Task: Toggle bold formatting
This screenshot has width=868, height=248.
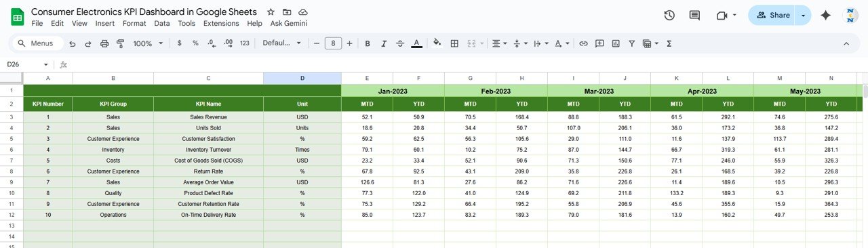Action: (367, 43)
